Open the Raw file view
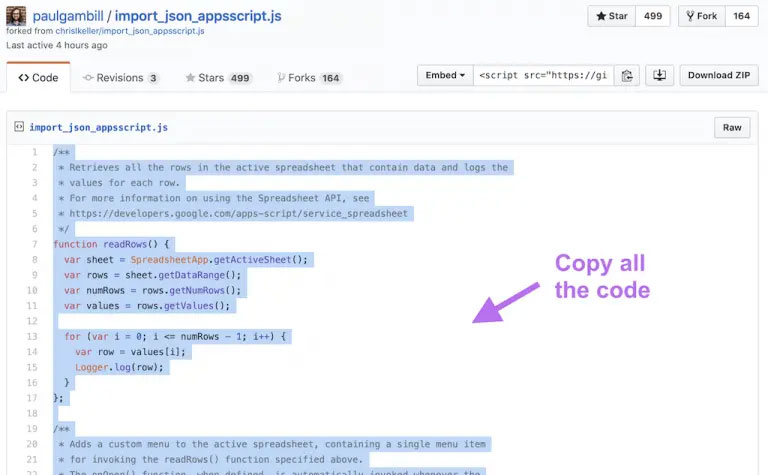 732,127
